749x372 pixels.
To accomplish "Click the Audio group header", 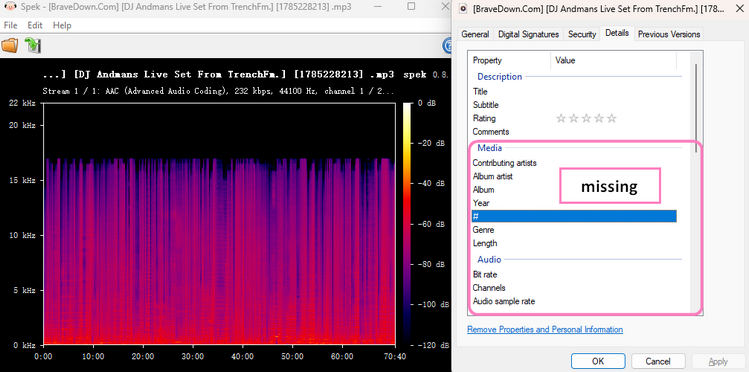I will (489, 259).
